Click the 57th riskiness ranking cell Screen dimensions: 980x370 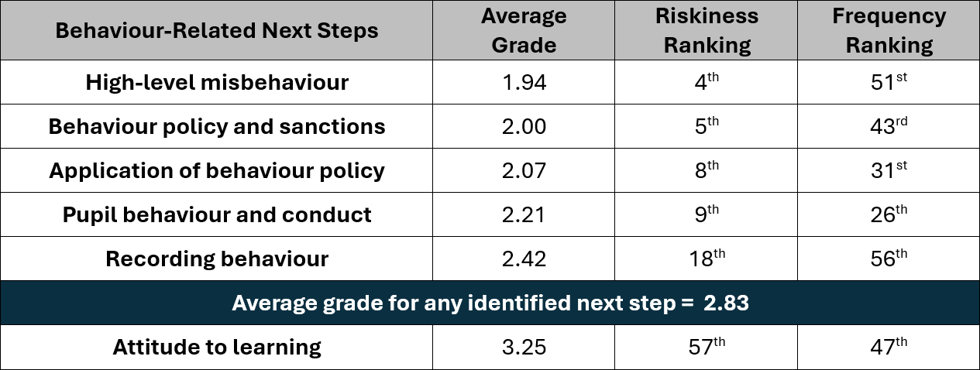tap(707, 348)
